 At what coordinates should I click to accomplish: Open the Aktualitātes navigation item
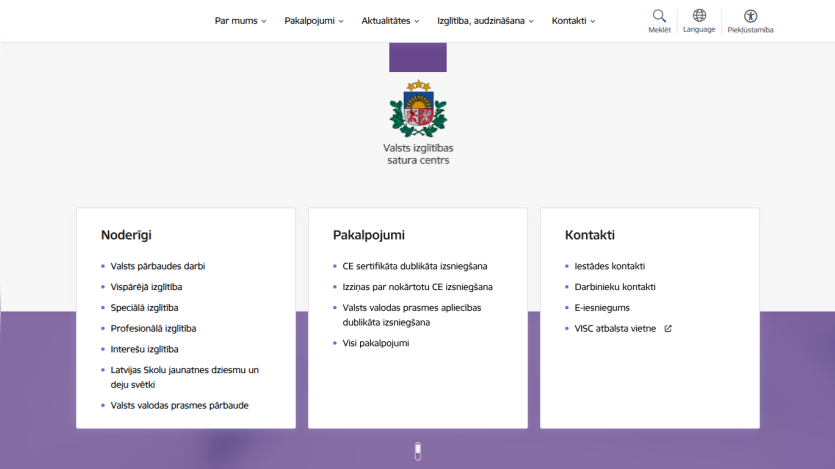click(386, 21)
